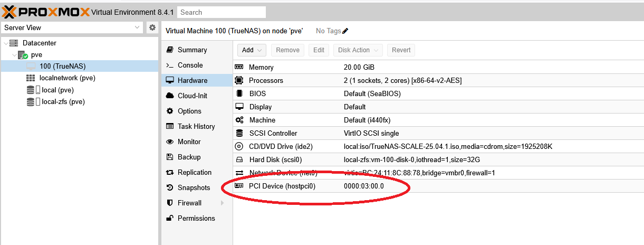Collapse the pve node in tree
Screen dimensions: 644x245
[14, 55]
